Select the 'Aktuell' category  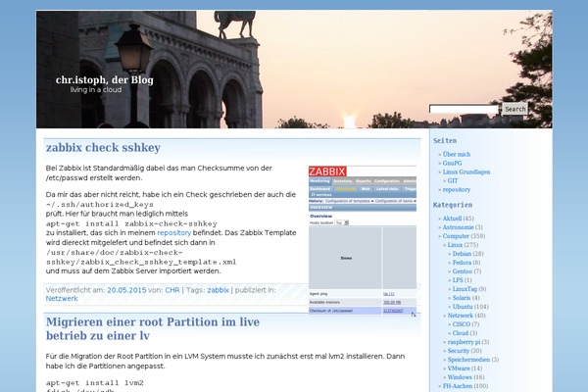click(x=452, y=219)
